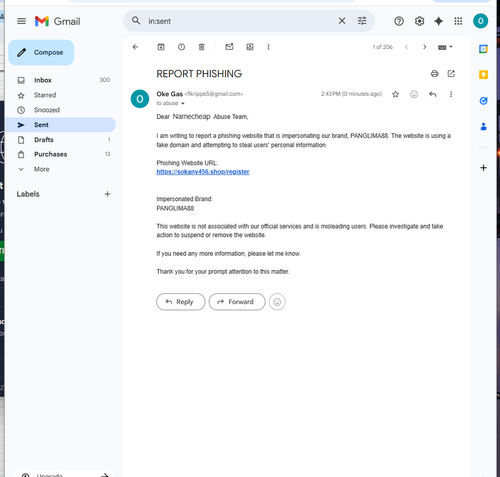The image size is (500, 477).
Task: Open the Google apps grid
Action: 458,21
